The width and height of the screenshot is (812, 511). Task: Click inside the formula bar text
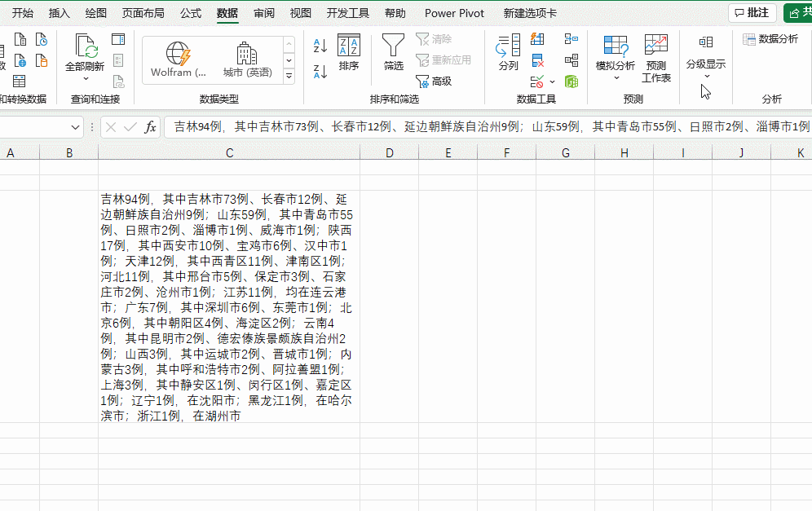click(489, 127)
